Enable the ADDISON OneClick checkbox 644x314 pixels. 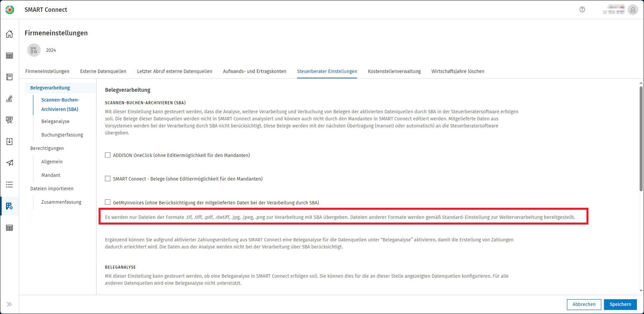(x=108, y=155)
